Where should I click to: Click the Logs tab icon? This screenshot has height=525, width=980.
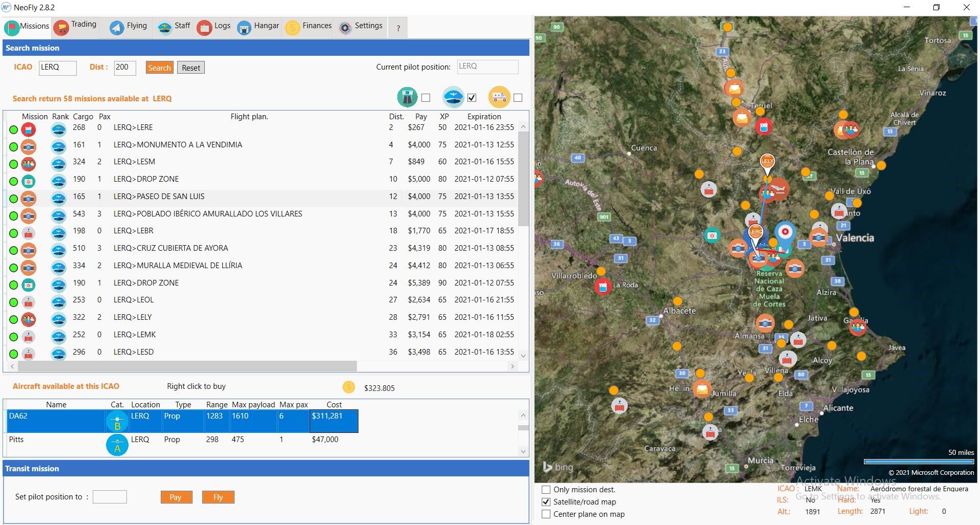click(x=204, y=27)
